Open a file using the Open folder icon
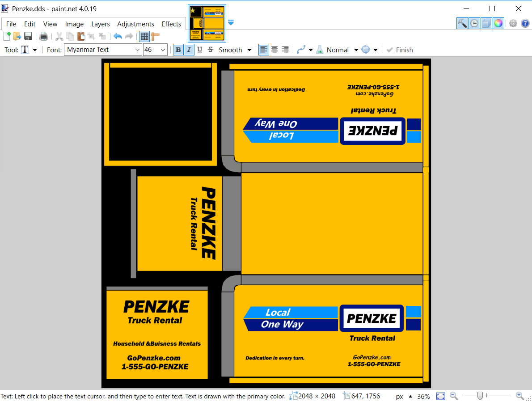 17,36
